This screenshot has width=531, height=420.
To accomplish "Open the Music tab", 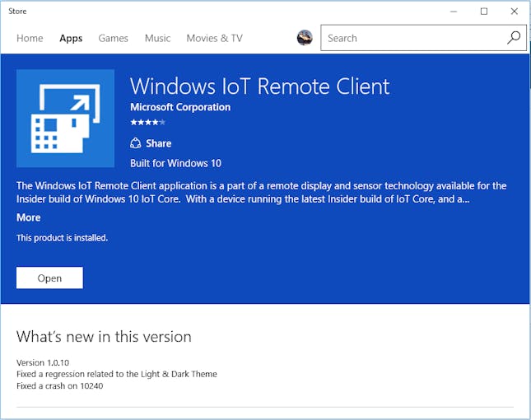I will (157, 38).
